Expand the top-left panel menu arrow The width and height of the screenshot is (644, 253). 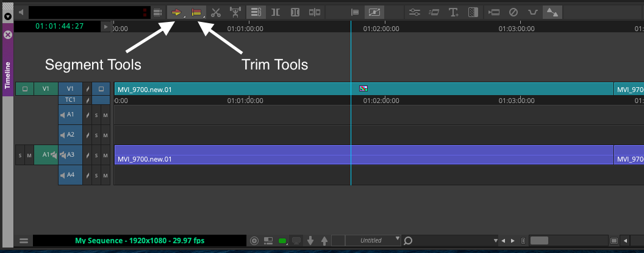click(7, 16)
